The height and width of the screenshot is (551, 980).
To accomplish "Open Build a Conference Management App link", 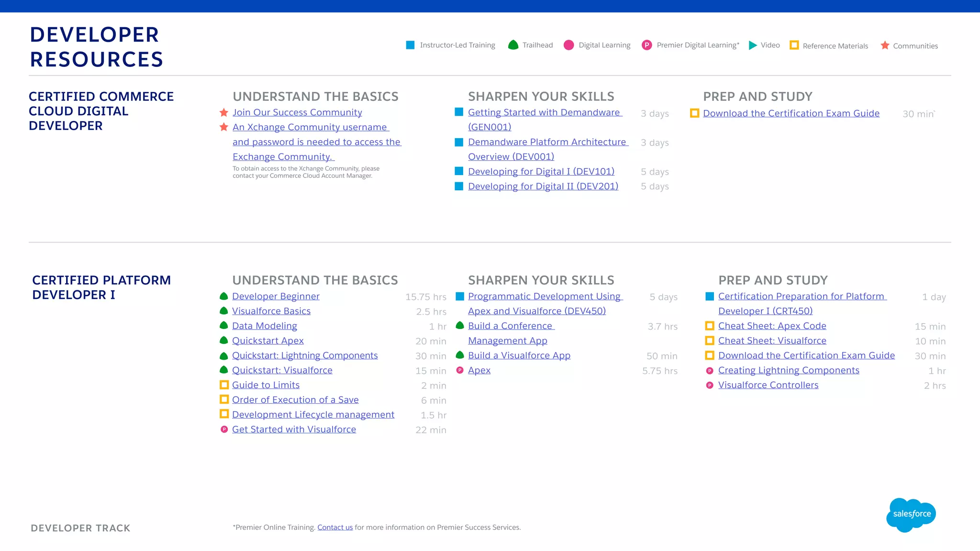I will (x=511, y=333).
